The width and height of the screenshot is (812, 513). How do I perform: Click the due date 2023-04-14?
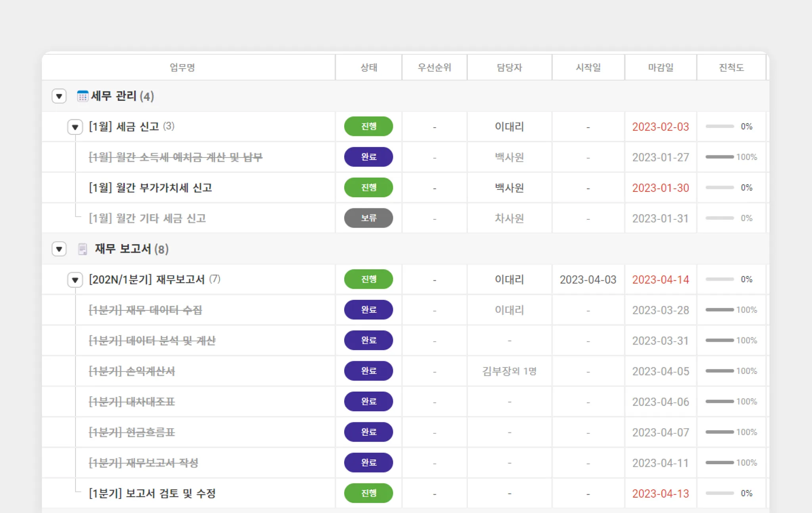click(661, 280)
